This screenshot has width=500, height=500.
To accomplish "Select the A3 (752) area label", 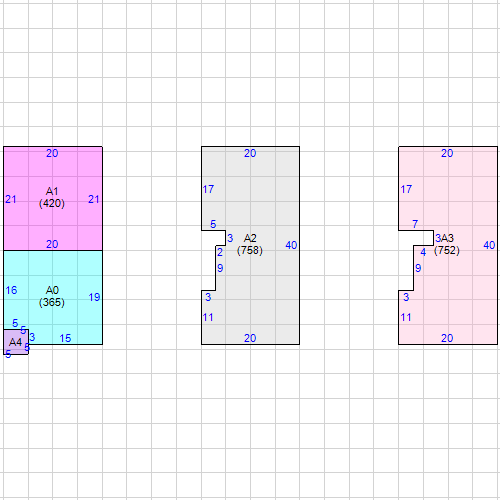I will coord(447,244).
